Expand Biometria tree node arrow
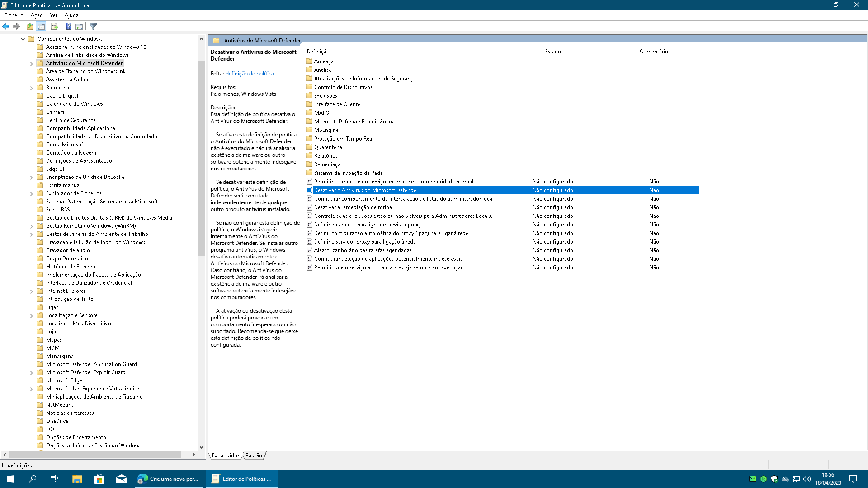Image resolution: width=868 pixels, height=488 pixels. [31, 88]
